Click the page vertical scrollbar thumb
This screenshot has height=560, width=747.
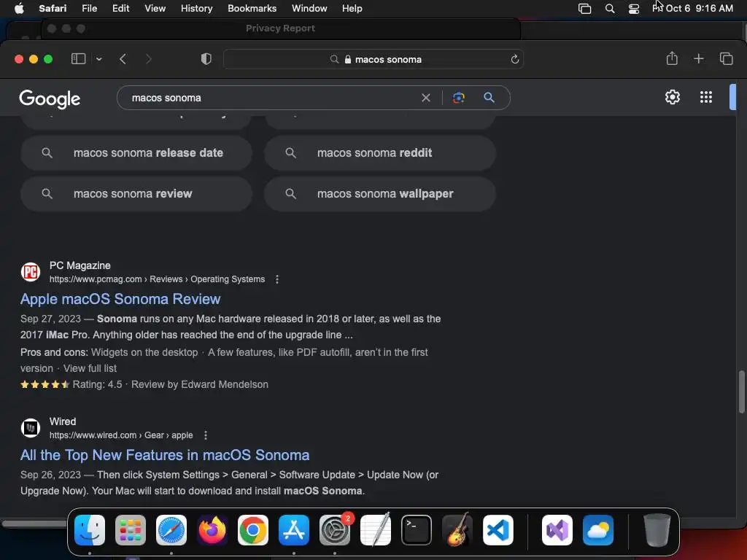742,392
